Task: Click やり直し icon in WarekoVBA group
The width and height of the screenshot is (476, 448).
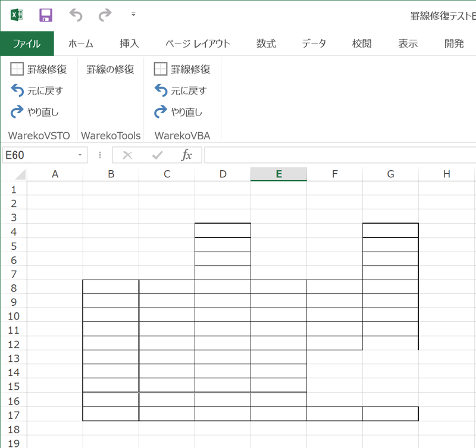Action: click(x=161, y=111)
